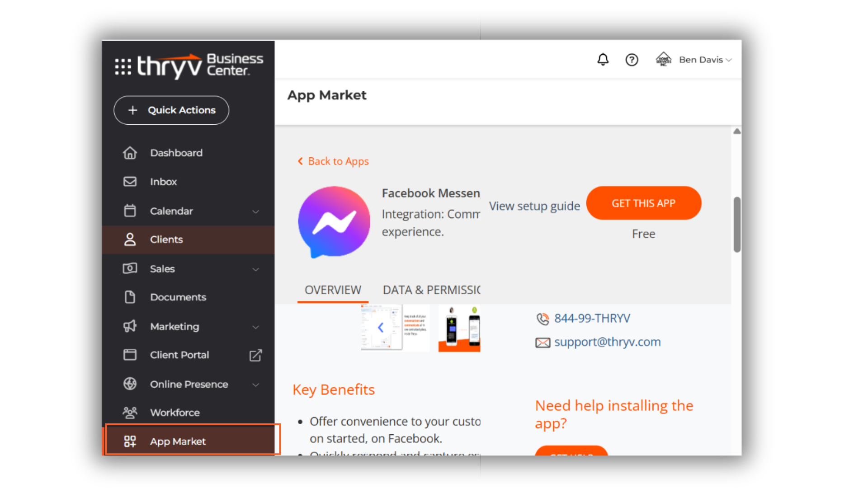Click the GET THIS APP button
This screenshot has height=488, width=868.
(643, 203)
